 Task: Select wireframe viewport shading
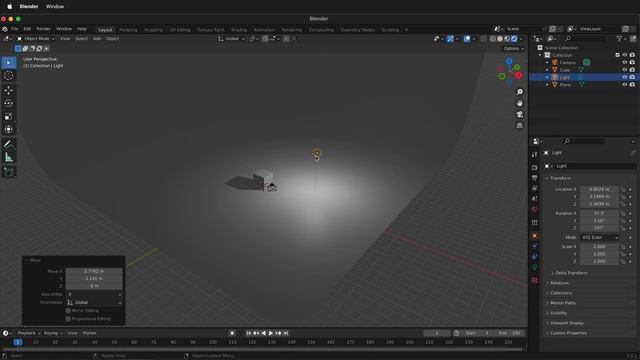pos(493,39)
